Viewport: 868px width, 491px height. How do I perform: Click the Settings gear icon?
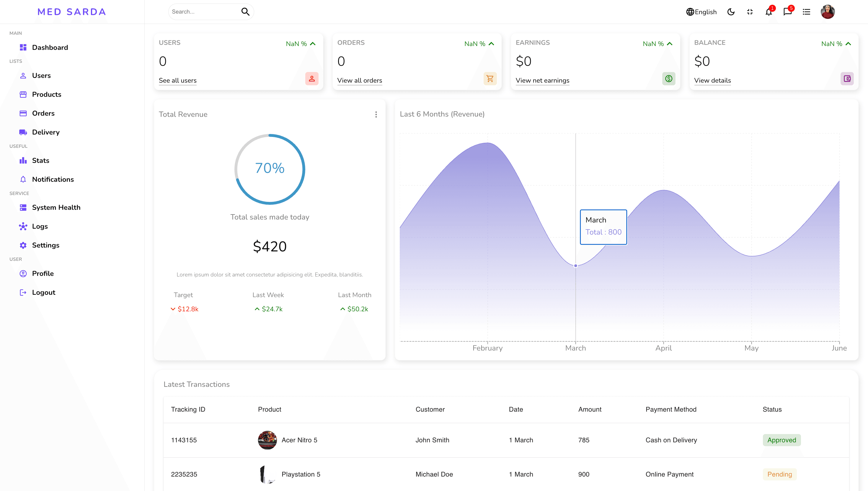[x=23, y=245]
